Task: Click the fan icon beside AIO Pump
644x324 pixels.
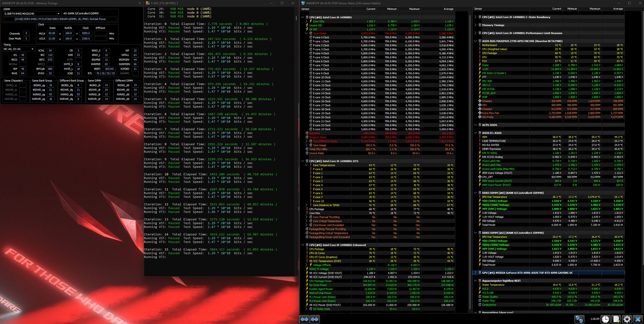Action: 480,117
